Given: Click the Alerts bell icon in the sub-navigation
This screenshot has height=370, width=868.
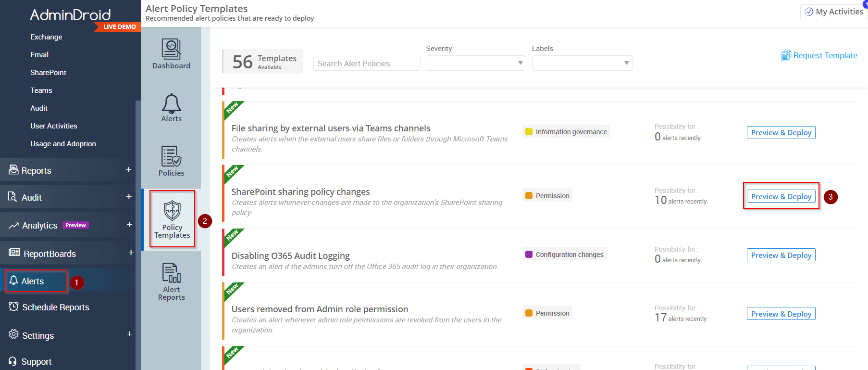Looking at the screenshot, I should tap(171, 103).
